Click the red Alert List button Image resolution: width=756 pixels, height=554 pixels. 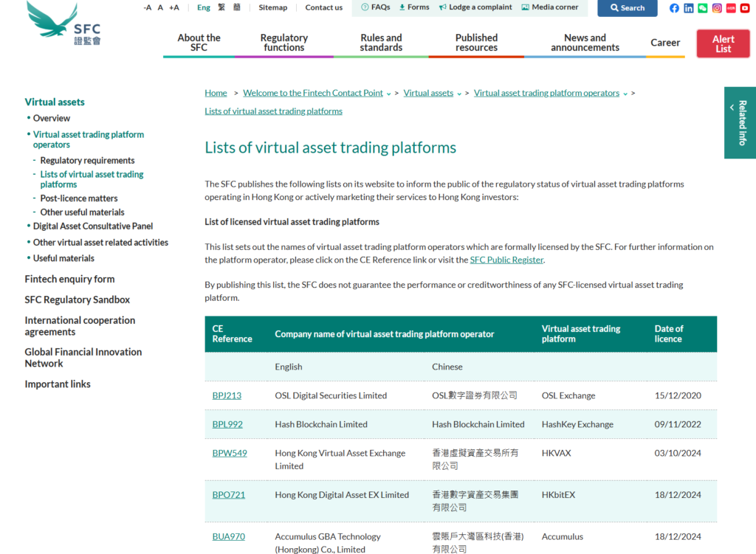pyautogui.click(x=724, y=44)
